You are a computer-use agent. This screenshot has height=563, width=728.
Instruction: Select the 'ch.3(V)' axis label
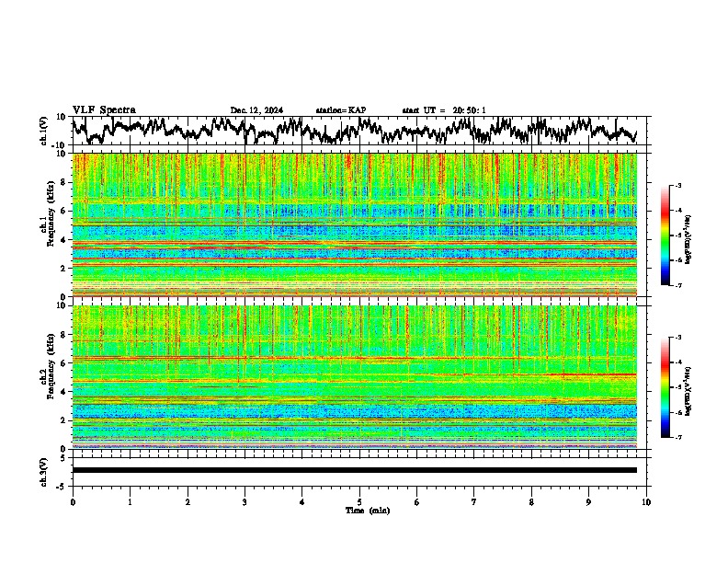pos(44,472)
